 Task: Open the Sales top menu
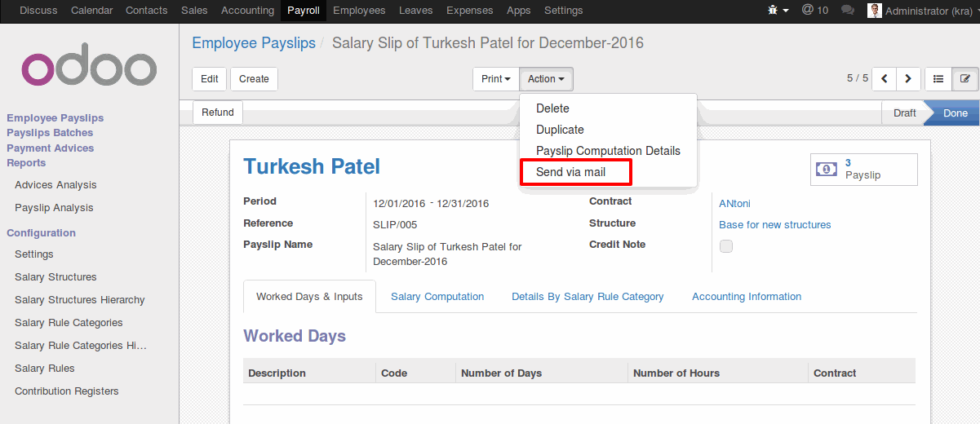pyautogui.click(x=194, y=11)
